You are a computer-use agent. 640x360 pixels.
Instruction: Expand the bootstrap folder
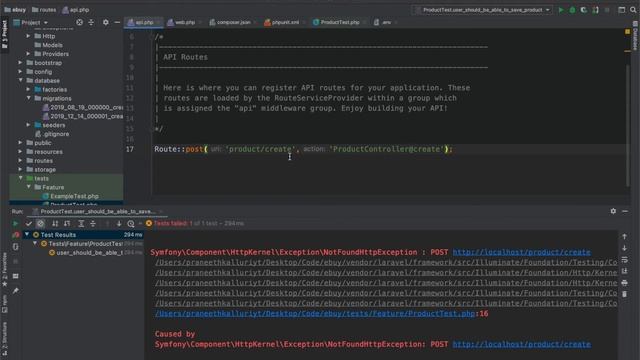click(20, 63)
